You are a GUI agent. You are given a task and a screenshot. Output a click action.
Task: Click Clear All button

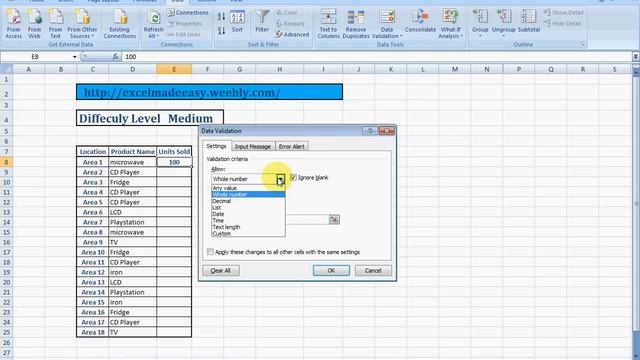coord(221,271)
